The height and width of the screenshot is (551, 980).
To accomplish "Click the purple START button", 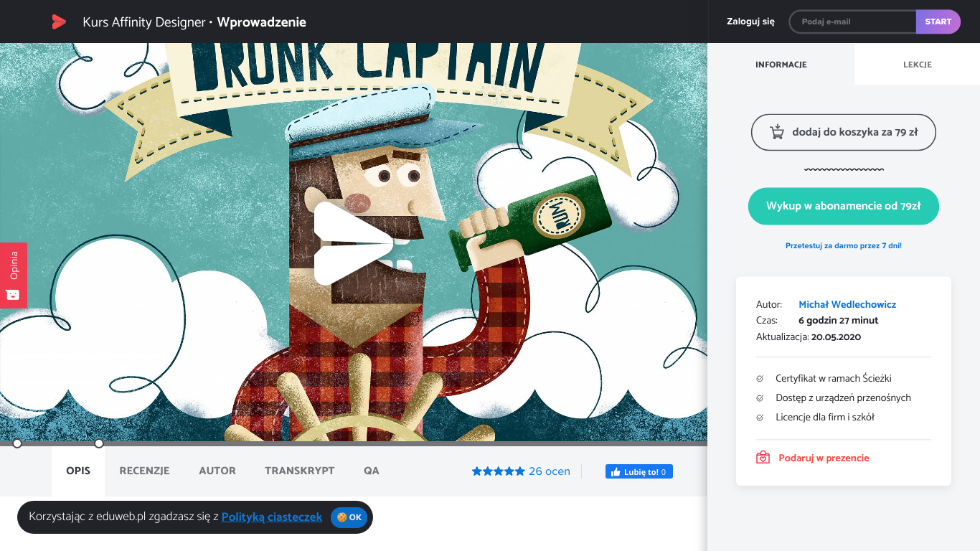I will pos(938,22).
